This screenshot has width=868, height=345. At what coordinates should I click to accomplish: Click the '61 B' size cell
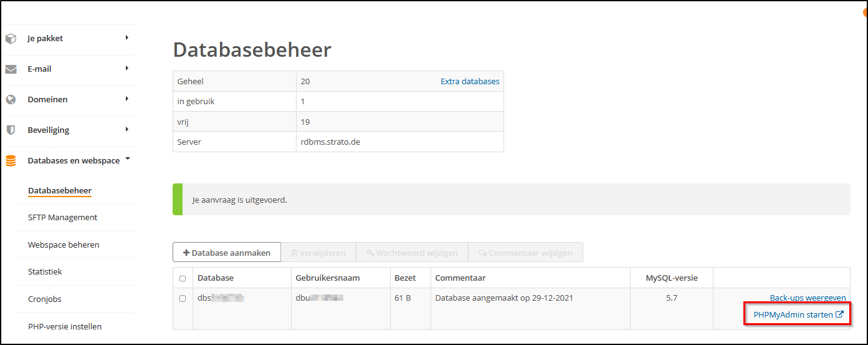point(403,298)
